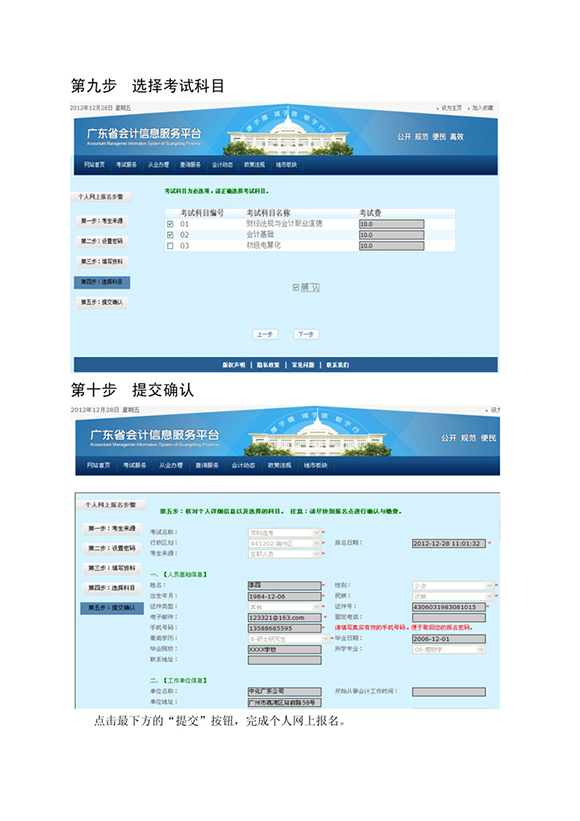Click the 加入收藏 link

pyautogui.click(x=483, y=108)
